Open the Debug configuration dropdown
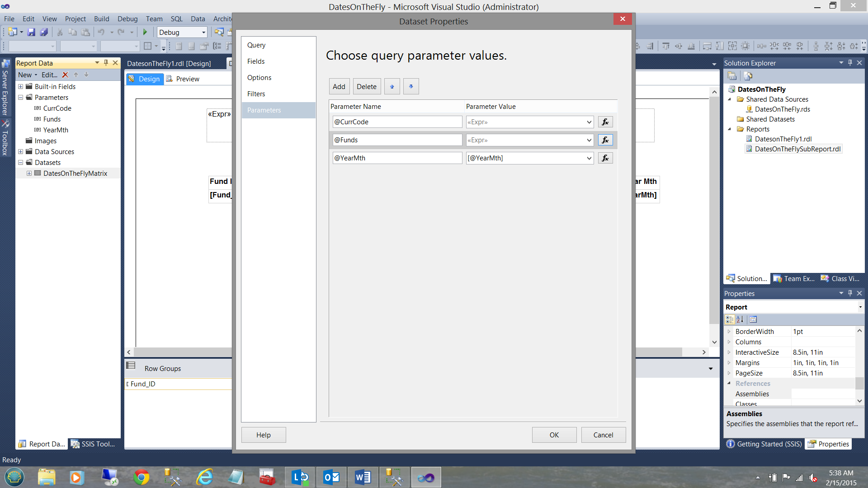868x488 pixels. click(x=203, y=33)
